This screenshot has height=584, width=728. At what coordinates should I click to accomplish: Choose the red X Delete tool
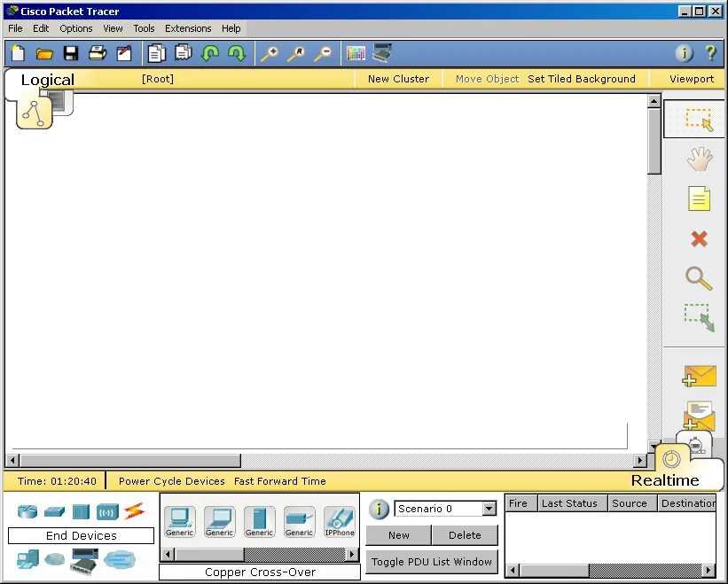(700, 239)
